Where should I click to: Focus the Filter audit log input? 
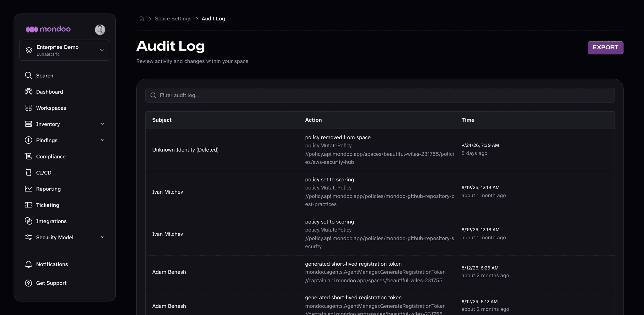pyautogui.click(x=380, y=95)
